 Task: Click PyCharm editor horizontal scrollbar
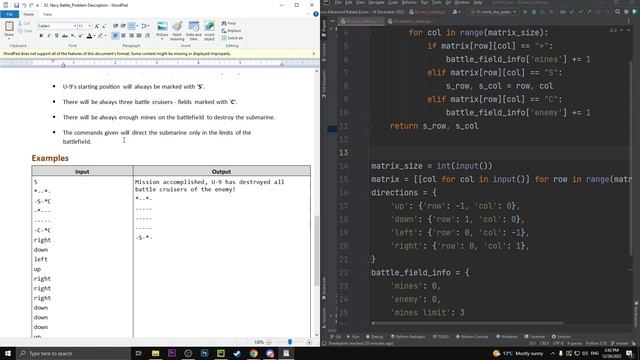click(x=468, y=323)
